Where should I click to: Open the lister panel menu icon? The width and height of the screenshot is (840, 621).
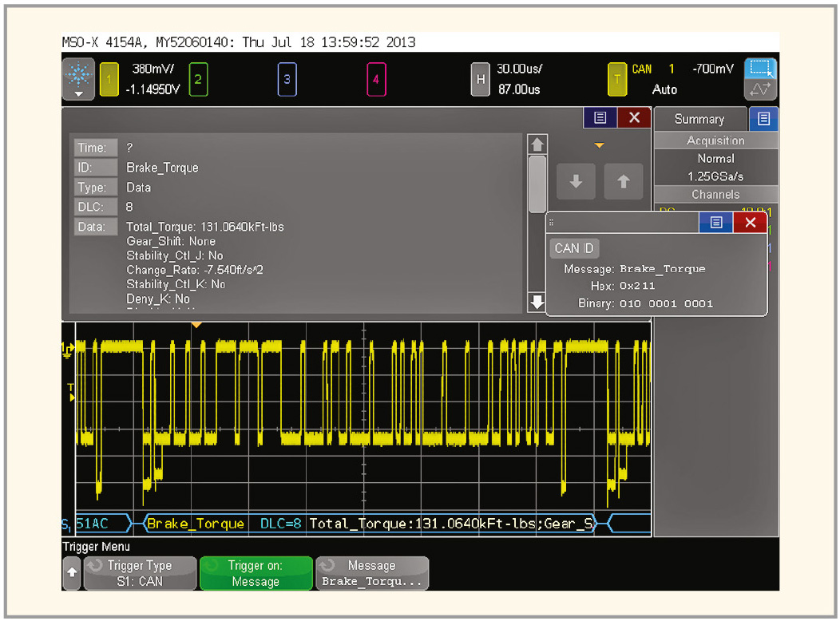coord(600,117)
